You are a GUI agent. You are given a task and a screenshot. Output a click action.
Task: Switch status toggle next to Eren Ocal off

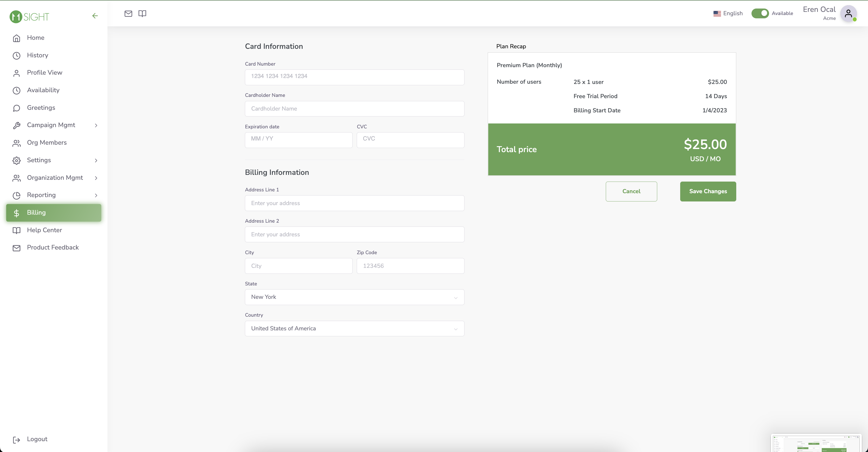click(761, 13)
